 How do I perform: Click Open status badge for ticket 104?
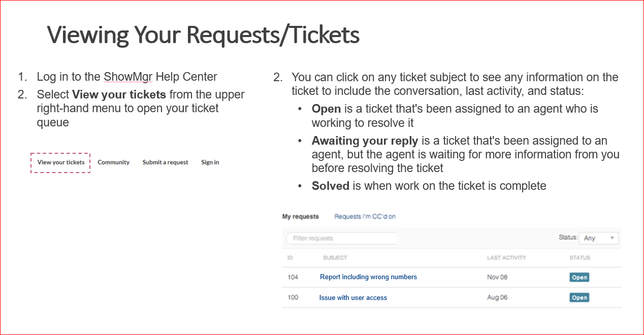[579, 278]
